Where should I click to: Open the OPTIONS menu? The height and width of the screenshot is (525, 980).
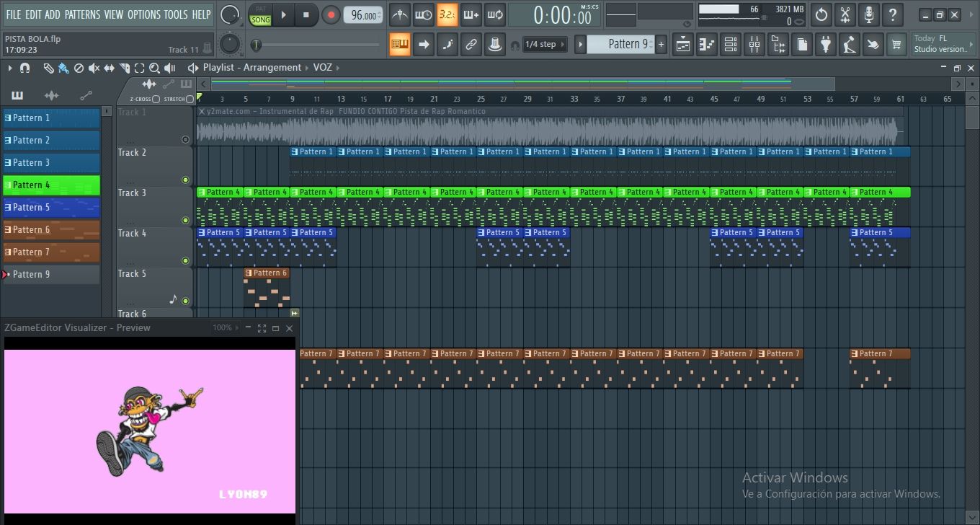click(144, 14)
